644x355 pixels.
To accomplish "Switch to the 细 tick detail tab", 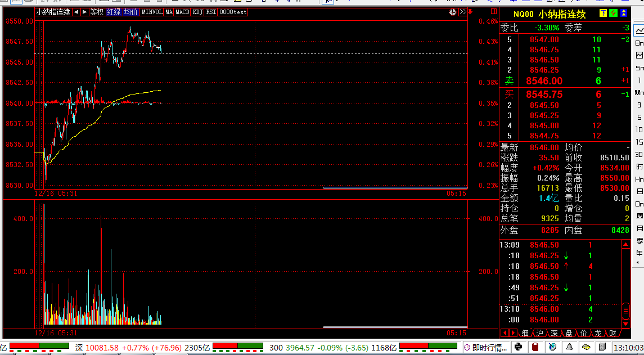I will [525, 333].
